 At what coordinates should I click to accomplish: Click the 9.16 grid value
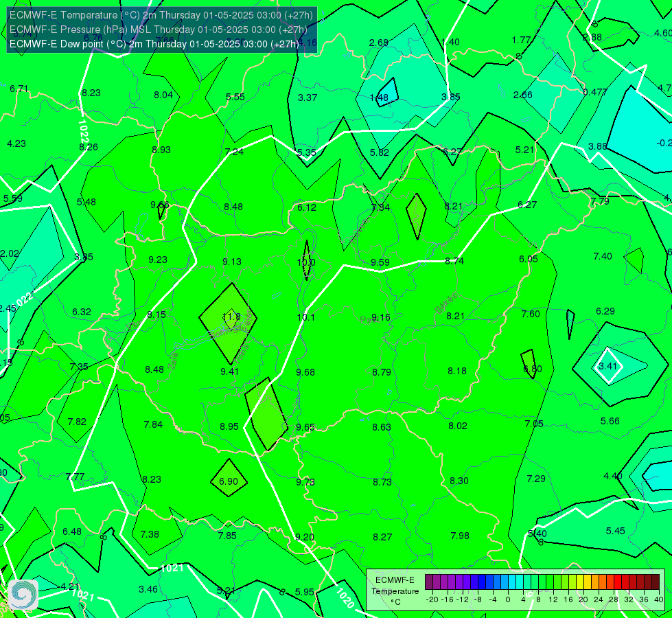coord(381,317)
